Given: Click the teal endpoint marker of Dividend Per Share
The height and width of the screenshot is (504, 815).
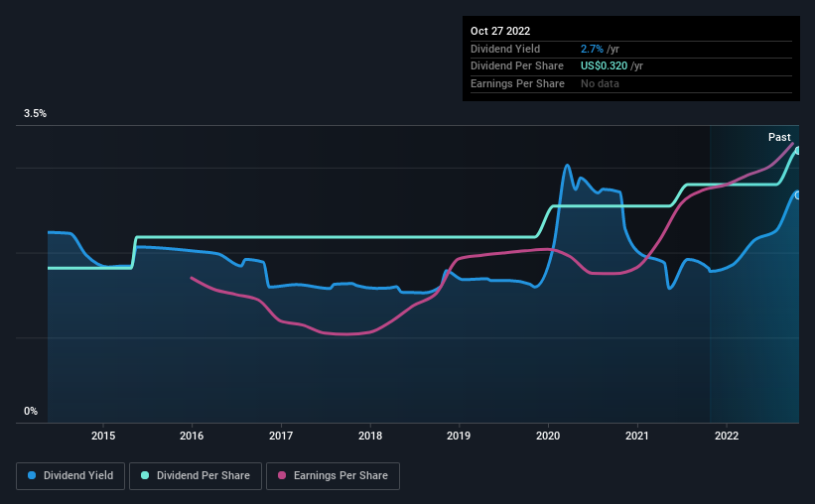Looking at the screenshot, I should point(797,151).
